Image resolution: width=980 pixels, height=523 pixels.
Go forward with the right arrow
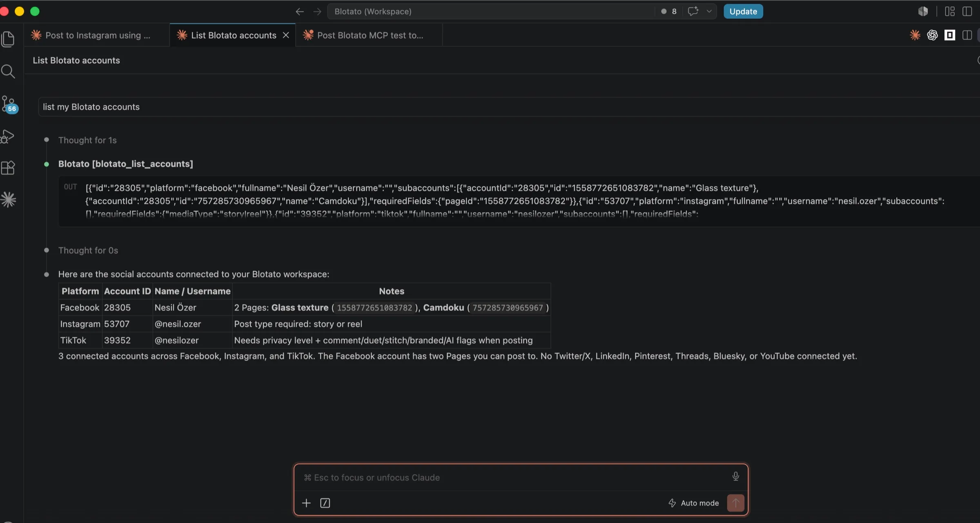click(317, 11)
